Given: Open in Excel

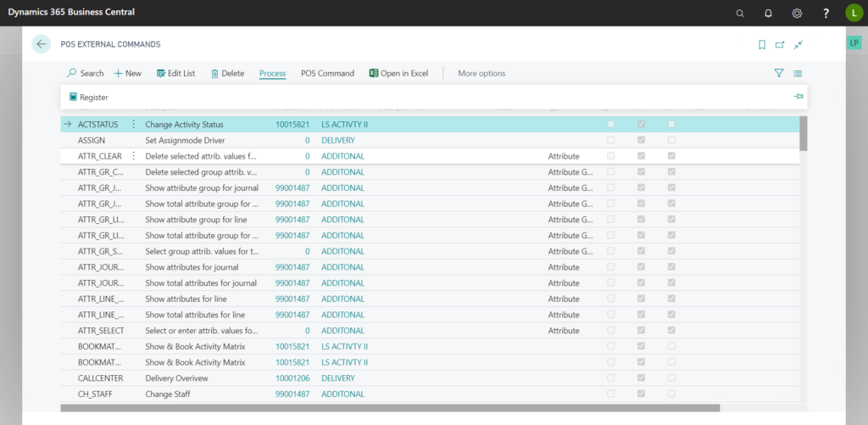Looking at the screenshot, I should point(398,73).
